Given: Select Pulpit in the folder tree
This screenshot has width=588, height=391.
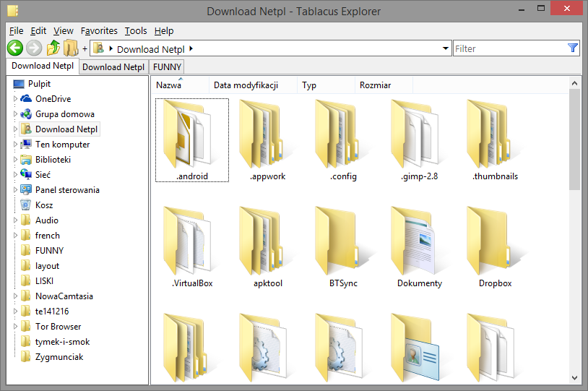Looking at the screenshot, I should point(39,84).
